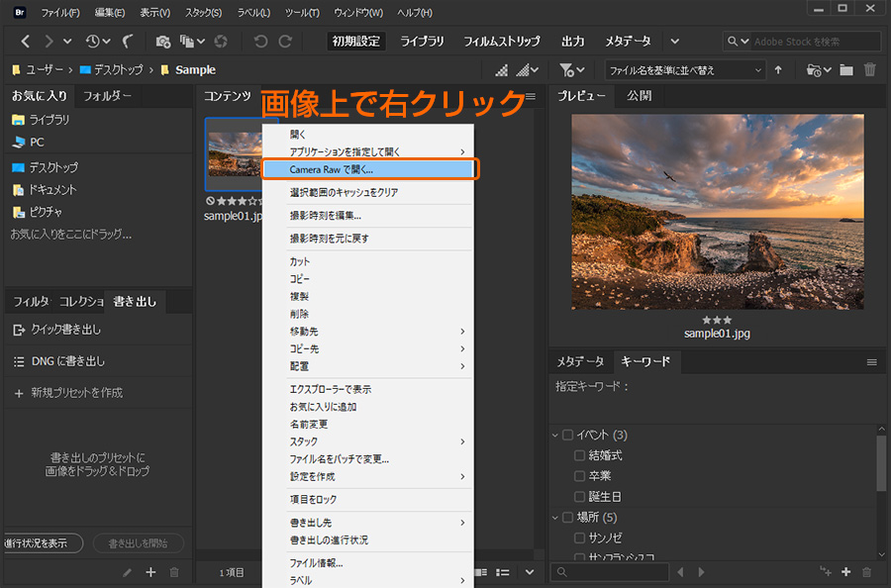891x588 pixels.
Task: Open the Content panel hamburger menu
Action: click(x=531, y=96)
